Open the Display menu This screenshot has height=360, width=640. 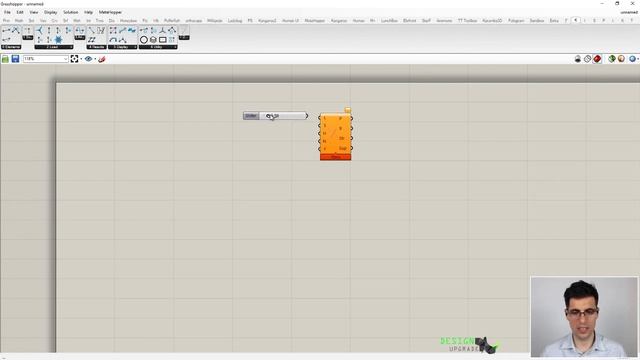pyautogui.click(x=51, y=12)
